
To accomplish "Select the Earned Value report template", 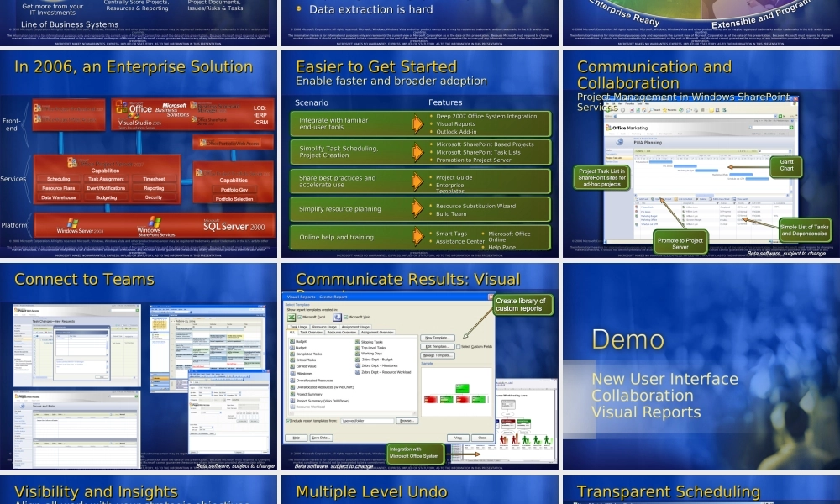I will [307, 366].
